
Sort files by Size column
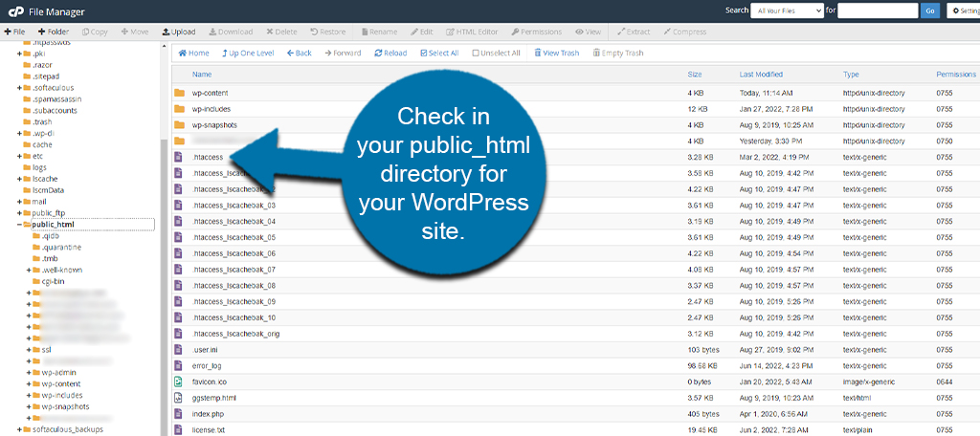pyautogui.click(x=695, y=75)
